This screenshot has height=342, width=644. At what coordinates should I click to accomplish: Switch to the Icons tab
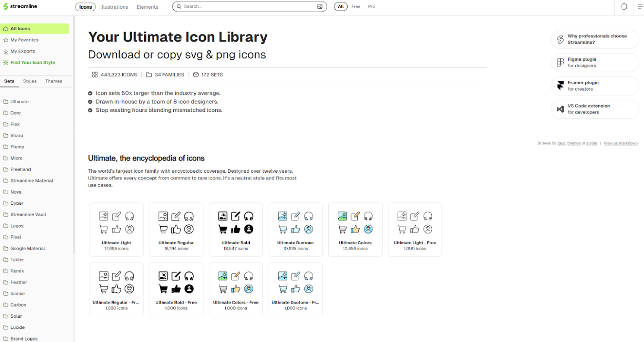[x=86, y=7]
